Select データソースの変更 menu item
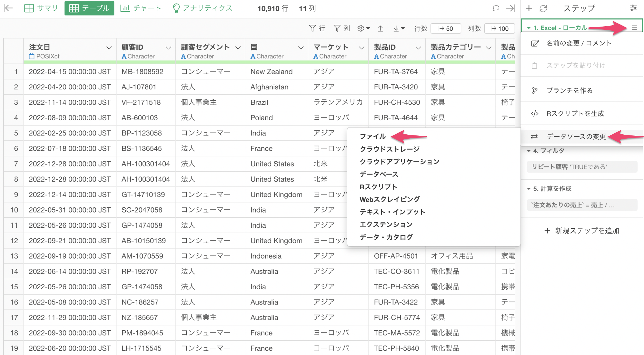The height and width of the screenshot is (355, 644). click(x=581, y=136)
